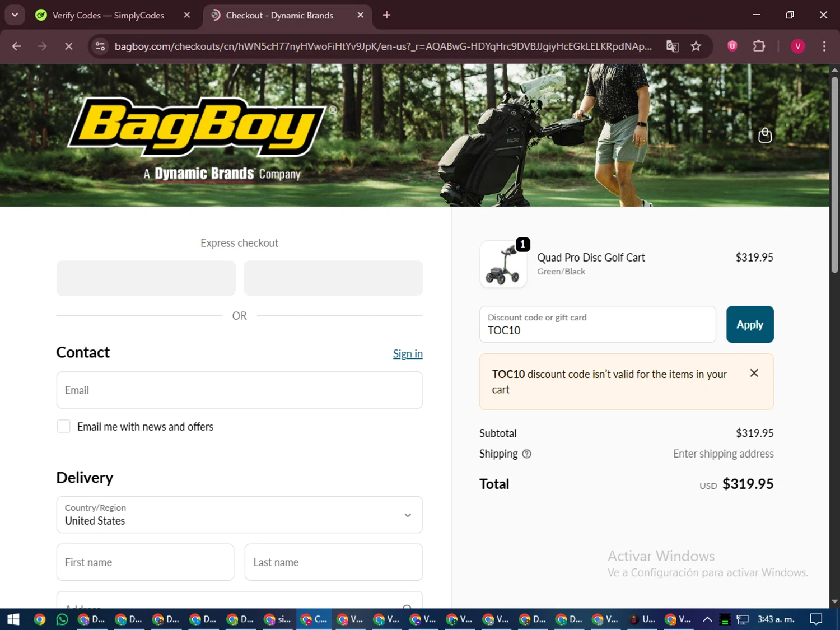Open site information icon in address bar
This screenshot has height=630, width=840.
coord(100,46)
